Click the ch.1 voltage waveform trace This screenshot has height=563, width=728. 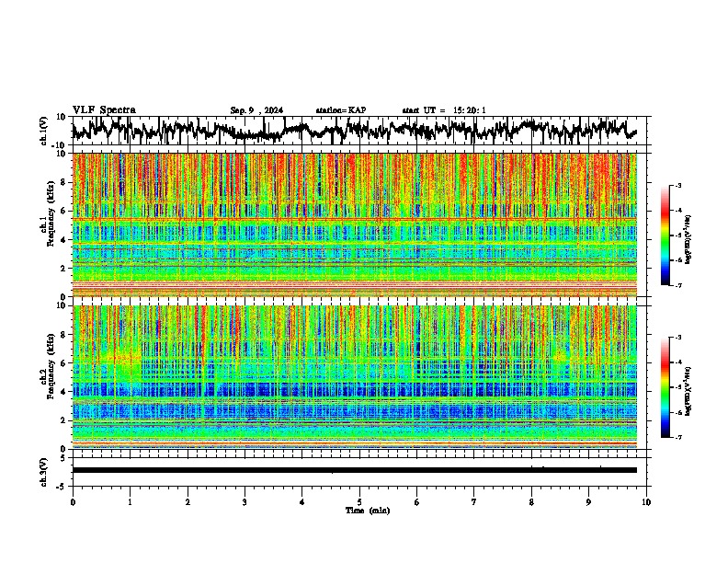354,129
